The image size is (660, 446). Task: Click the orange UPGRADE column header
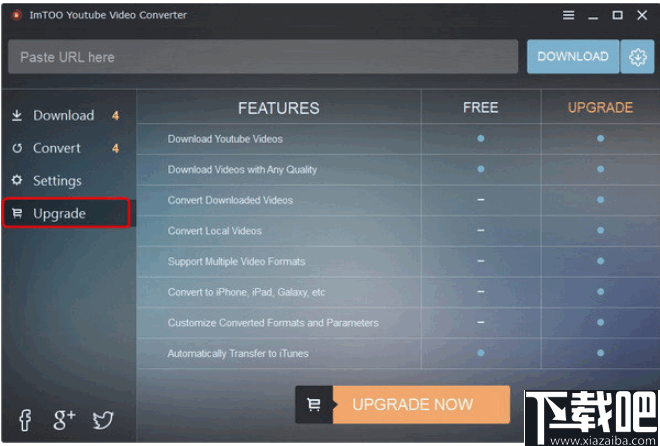600,108
